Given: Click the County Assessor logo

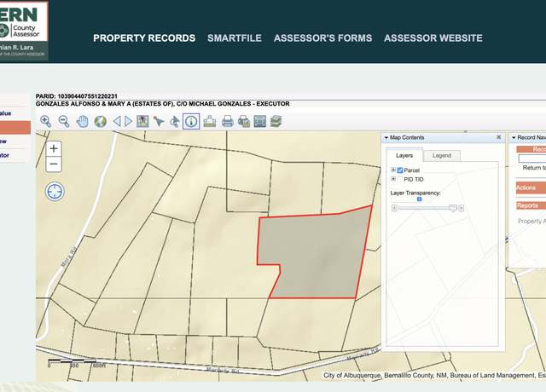Looking at the screenshot, I should coord(23,31).
